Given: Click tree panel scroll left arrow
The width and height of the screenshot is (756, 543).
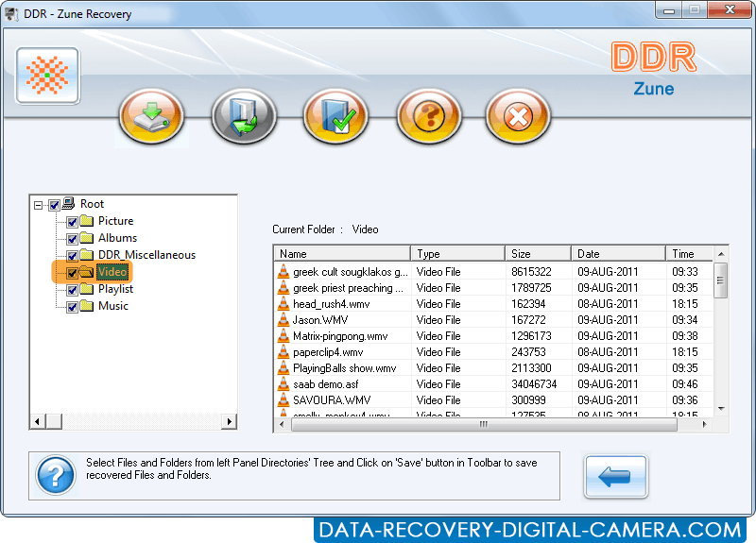Looking at the screenshot, I should (38, 421).
